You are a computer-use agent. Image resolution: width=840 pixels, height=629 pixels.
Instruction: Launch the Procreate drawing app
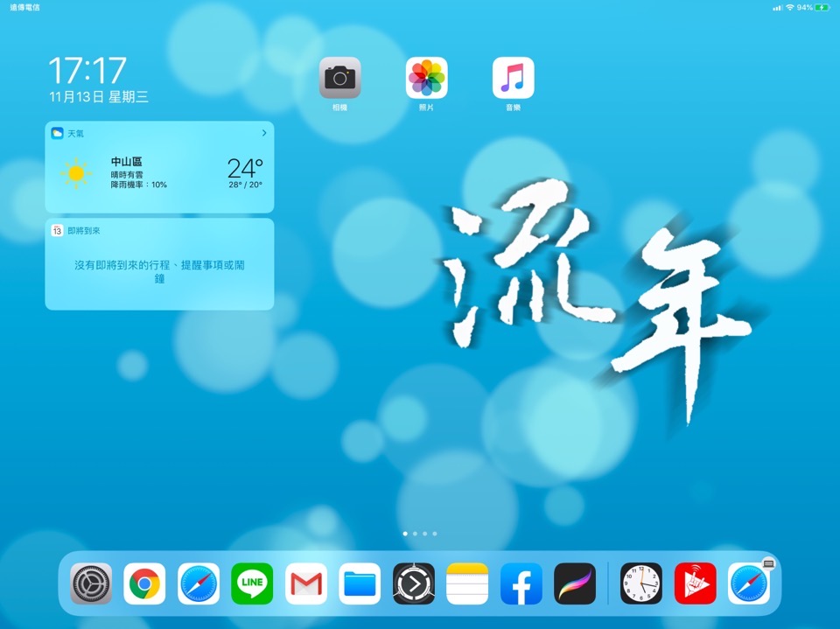[x=575, y=584]
